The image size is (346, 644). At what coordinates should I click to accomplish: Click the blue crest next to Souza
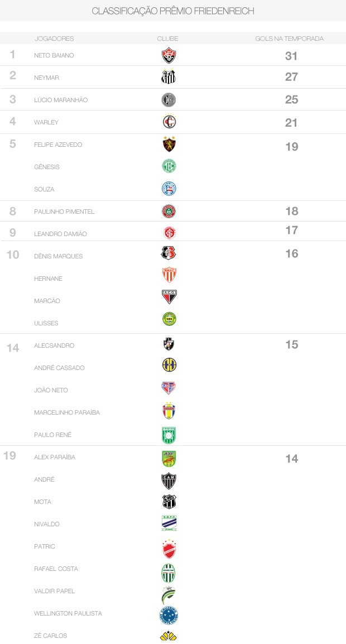coord(169,189)
